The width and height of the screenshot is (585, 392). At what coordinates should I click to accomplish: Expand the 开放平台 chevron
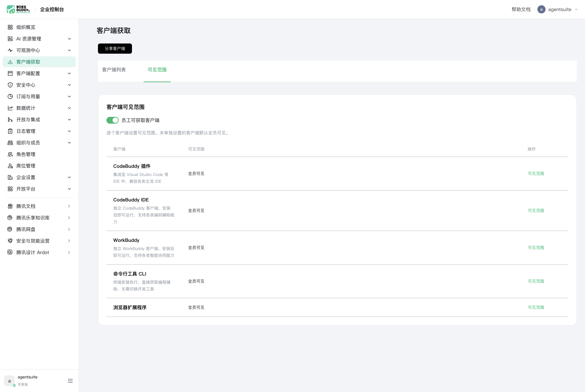tap(69, 189)
